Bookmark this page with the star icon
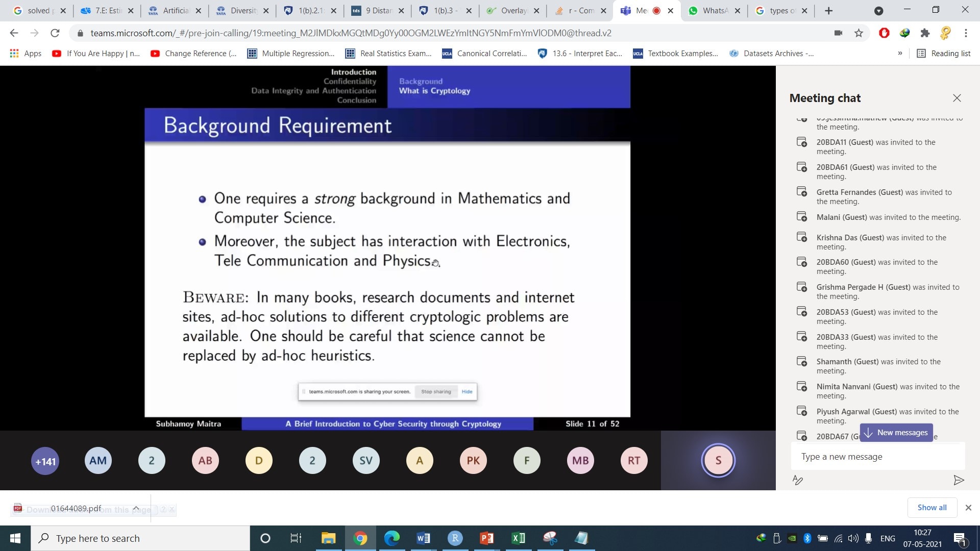 pos(859,33)
